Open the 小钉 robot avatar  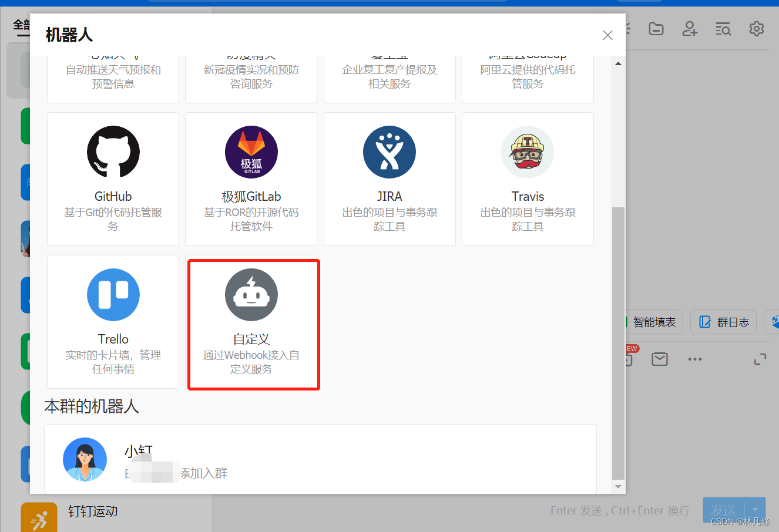(x=85, y=459)
